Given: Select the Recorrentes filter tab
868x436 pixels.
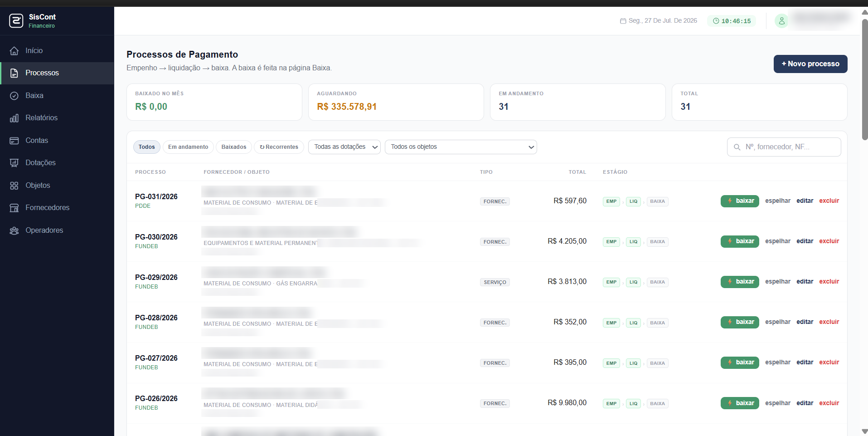Looking at the screenshot, I should tap(279, 147).
